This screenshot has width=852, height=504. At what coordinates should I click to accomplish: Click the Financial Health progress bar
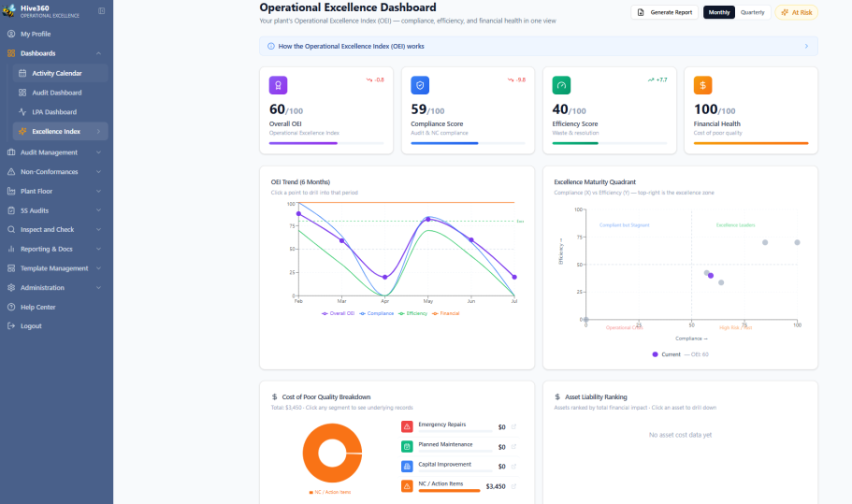(751, 143)
